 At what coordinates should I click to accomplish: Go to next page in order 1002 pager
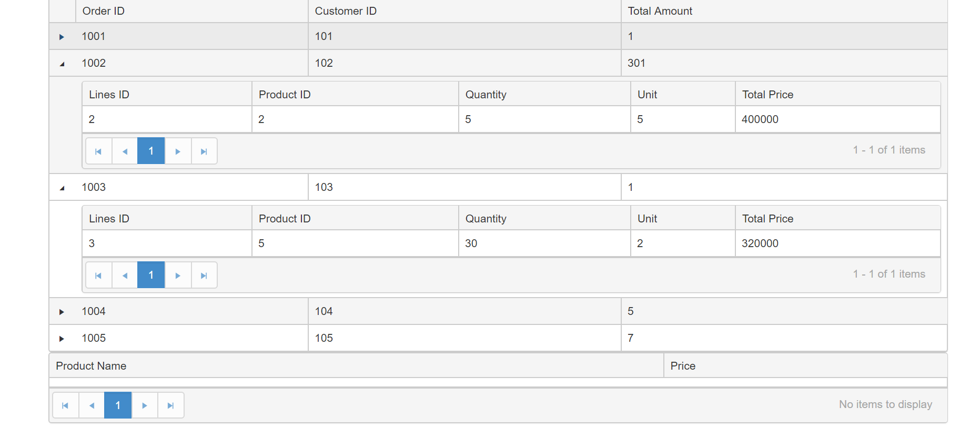(178, 151)
